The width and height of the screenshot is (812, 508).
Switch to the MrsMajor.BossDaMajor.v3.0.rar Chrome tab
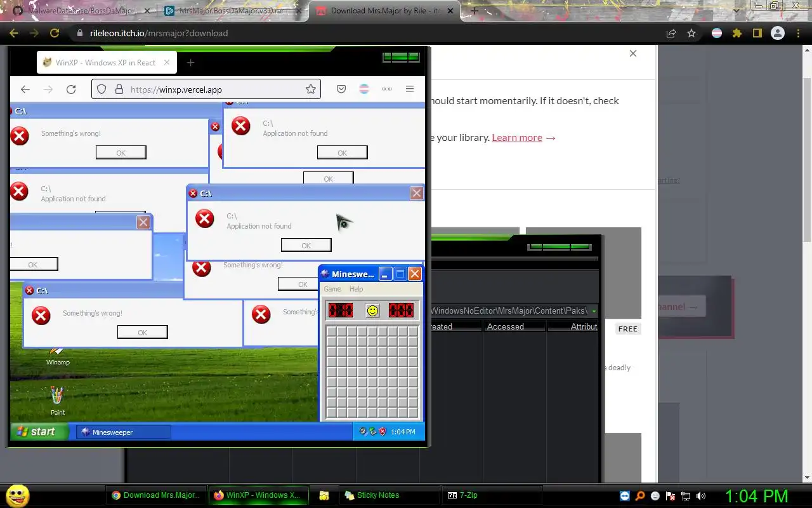pyautogui.click(x=233, y=11)
